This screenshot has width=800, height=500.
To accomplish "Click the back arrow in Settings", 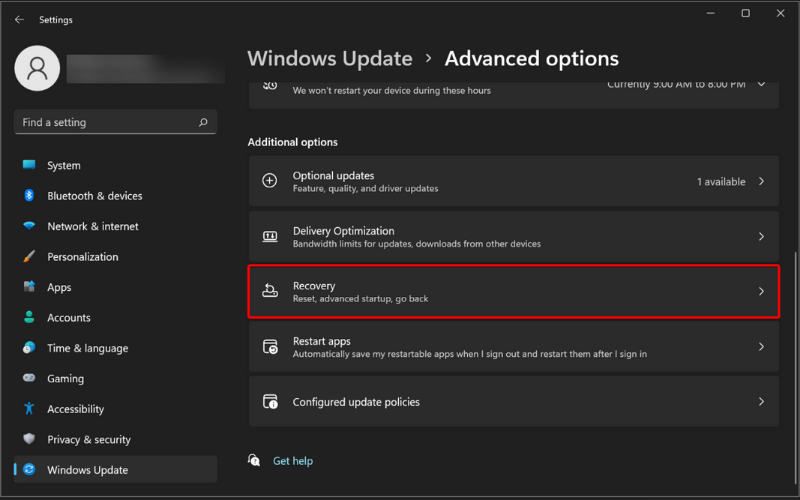I will (19, 19).
